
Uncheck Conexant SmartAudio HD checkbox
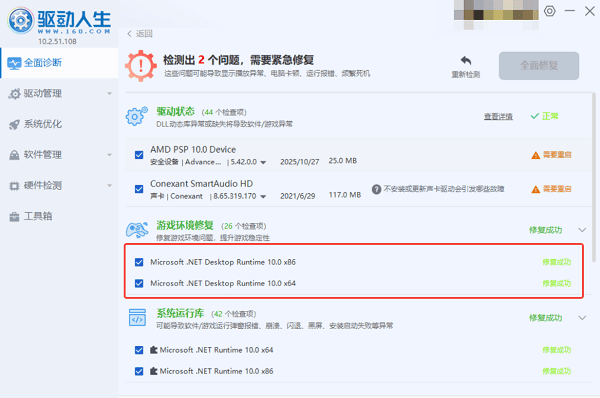tap(139, 189)
